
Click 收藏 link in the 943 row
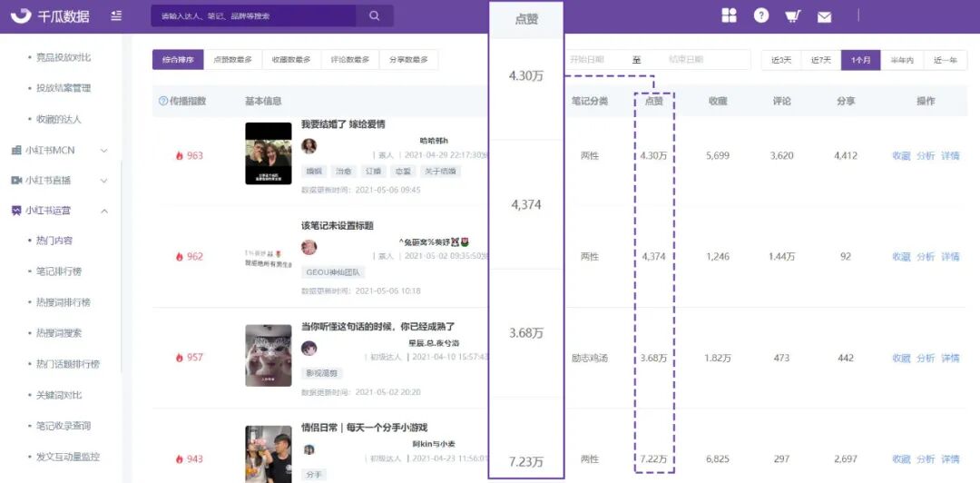[x=901, y=459]
